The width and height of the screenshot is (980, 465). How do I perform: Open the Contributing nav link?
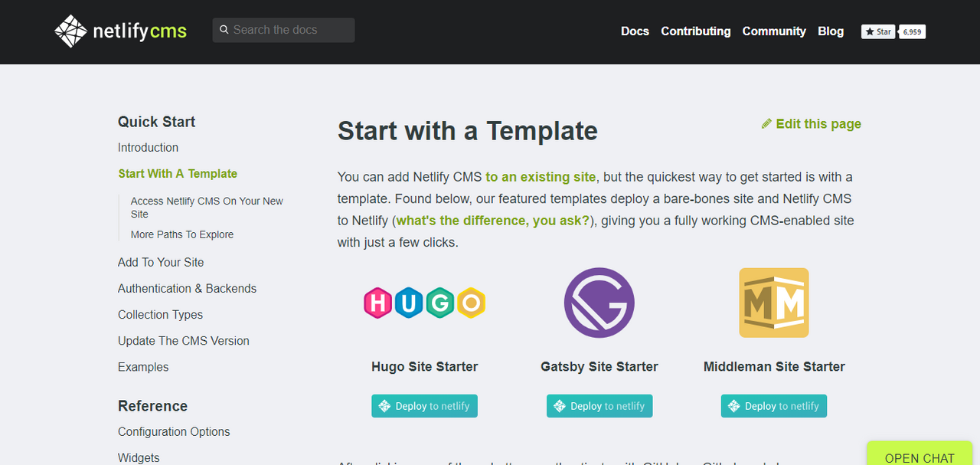click(x=696, y=31)
